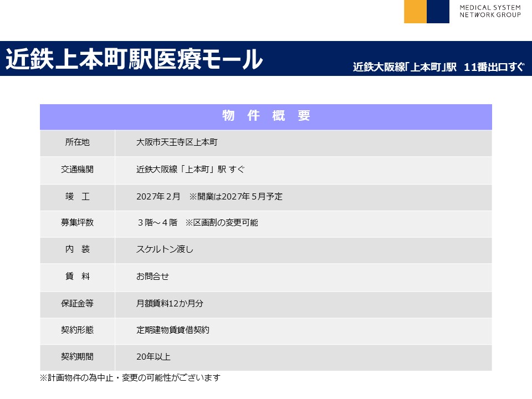Click the 物件概要 table header

click(266, 116)
